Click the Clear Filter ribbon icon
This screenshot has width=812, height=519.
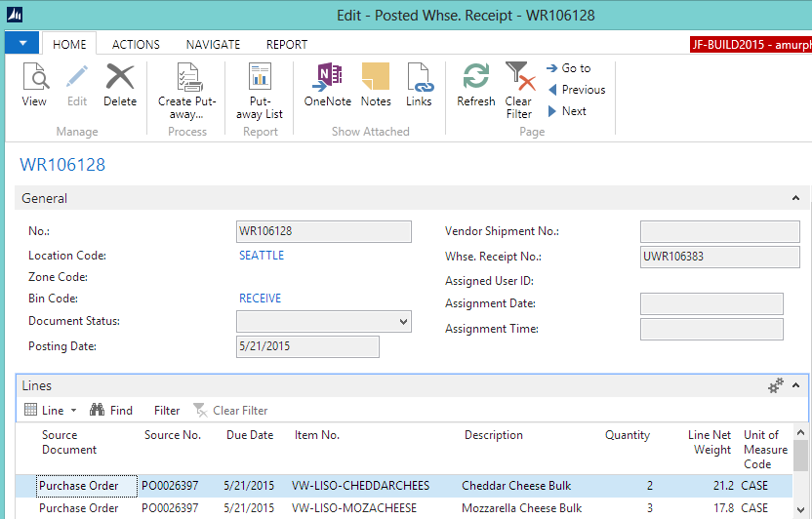point(519,91)
